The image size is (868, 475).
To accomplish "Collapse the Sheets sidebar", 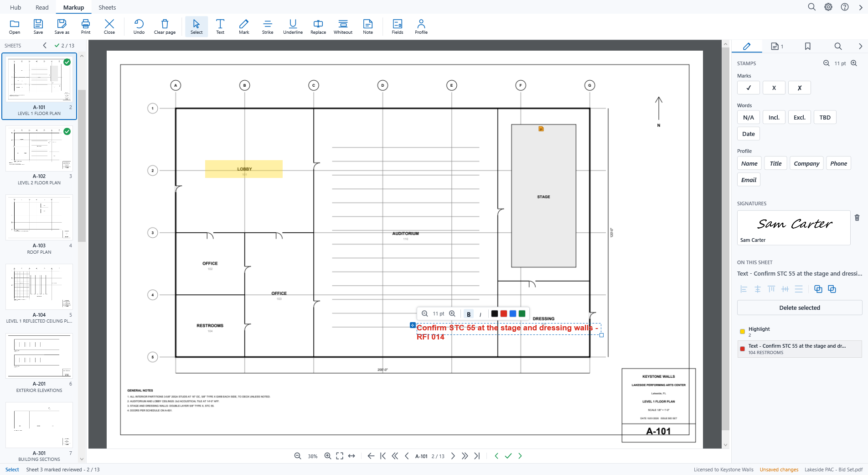I will [45, 45].
